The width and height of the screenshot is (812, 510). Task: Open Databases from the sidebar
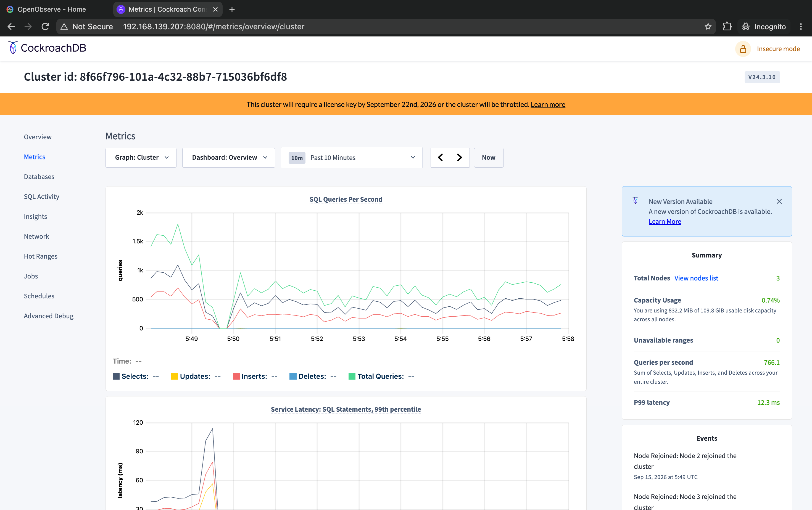[x=39, y=177]
